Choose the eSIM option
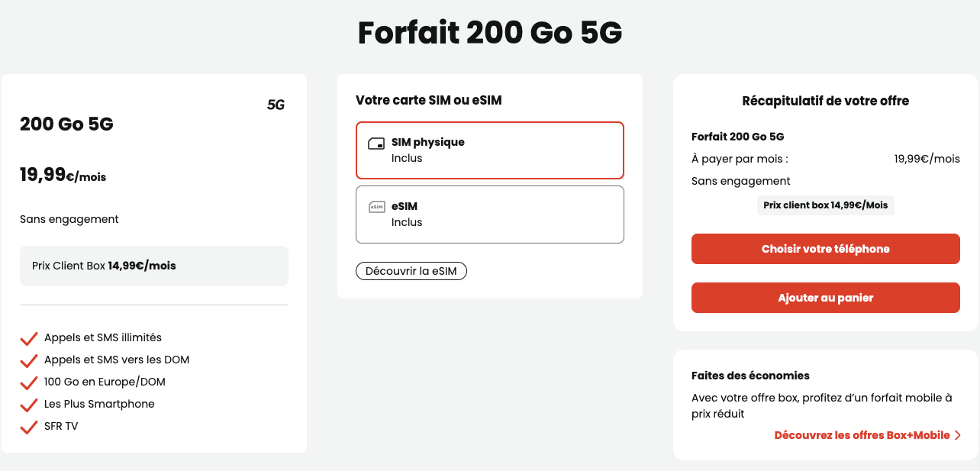Viewport: 980px width, 471px height. 489,215
